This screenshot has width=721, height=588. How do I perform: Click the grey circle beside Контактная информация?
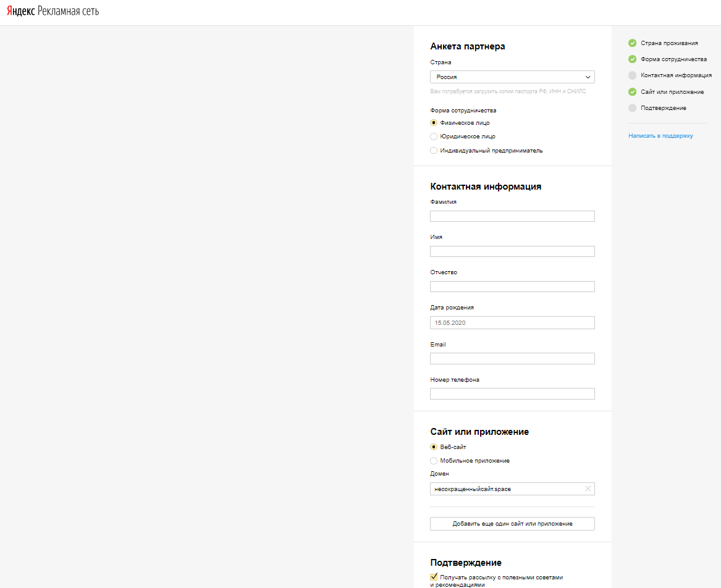click(632, 75)
